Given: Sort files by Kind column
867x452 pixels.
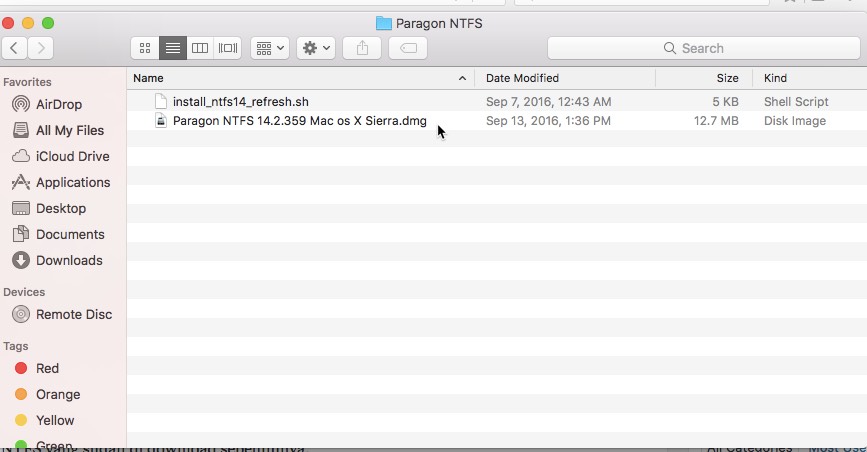Looking at the screenshot, I should click(775, 78).
